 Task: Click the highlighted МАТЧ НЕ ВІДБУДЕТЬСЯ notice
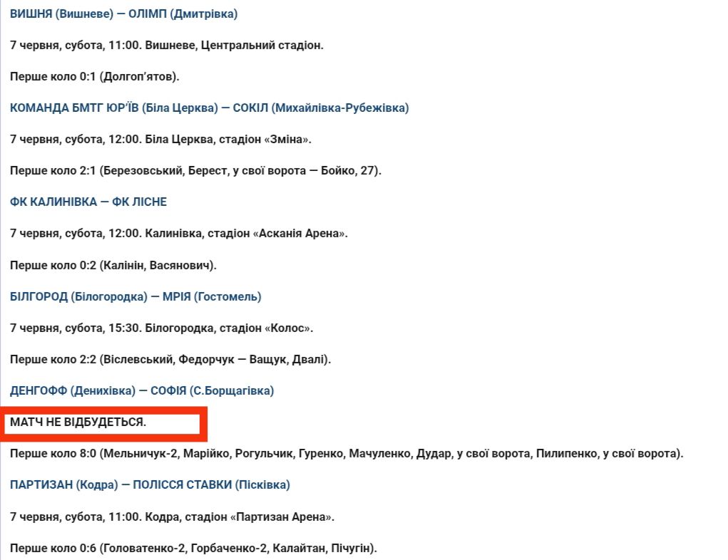(78, 422)
